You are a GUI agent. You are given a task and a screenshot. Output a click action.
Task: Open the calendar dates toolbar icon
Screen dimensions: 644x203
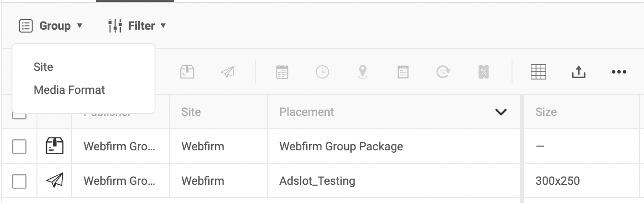click(282, 72)
